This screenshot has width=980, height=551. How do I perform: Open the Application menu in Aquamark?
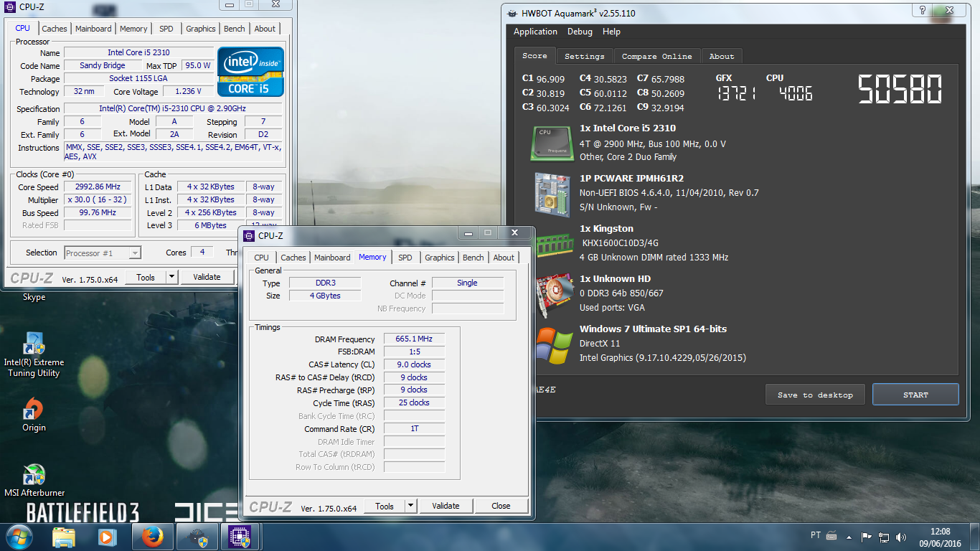(535, 32)
